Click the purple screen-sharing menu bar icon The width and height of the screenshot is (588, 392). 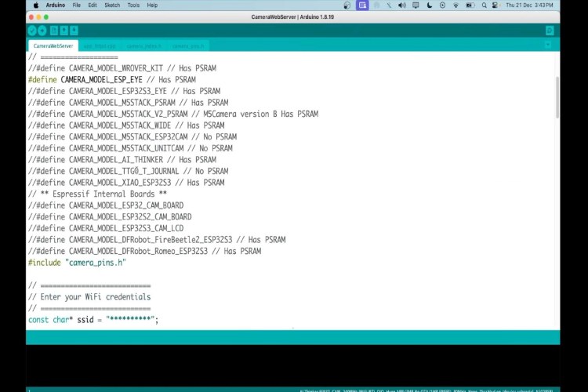(x=362, y=5)
